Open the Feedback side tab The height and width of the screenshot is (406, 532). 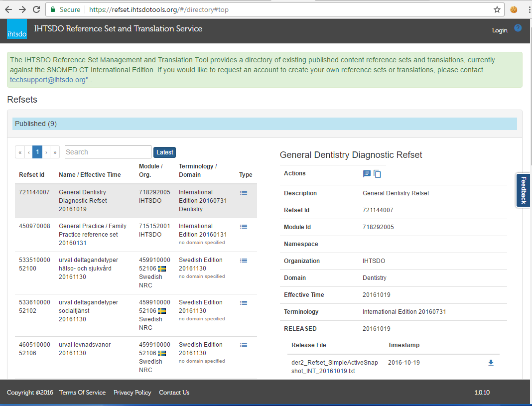(523, 190)
